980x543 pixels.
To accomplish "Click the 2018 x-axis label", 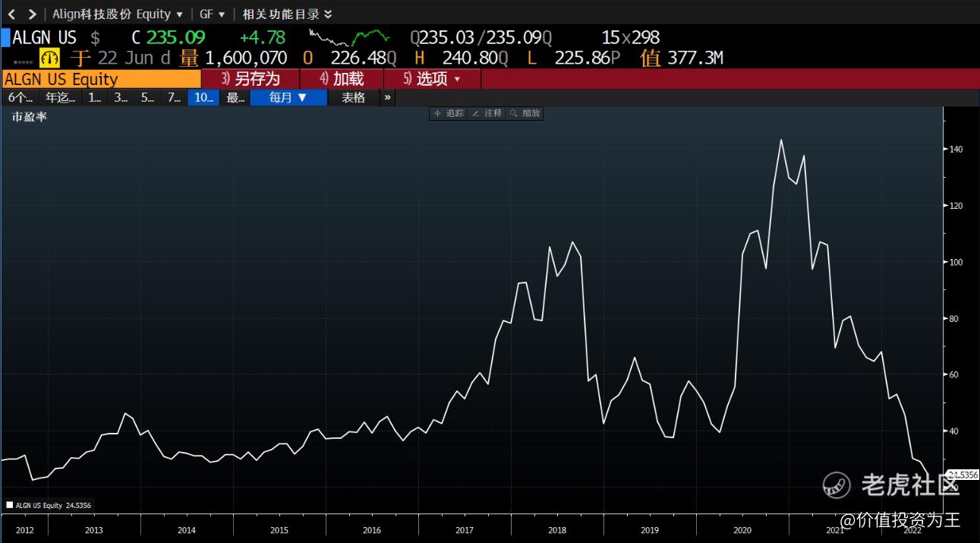I will (556, 530).
